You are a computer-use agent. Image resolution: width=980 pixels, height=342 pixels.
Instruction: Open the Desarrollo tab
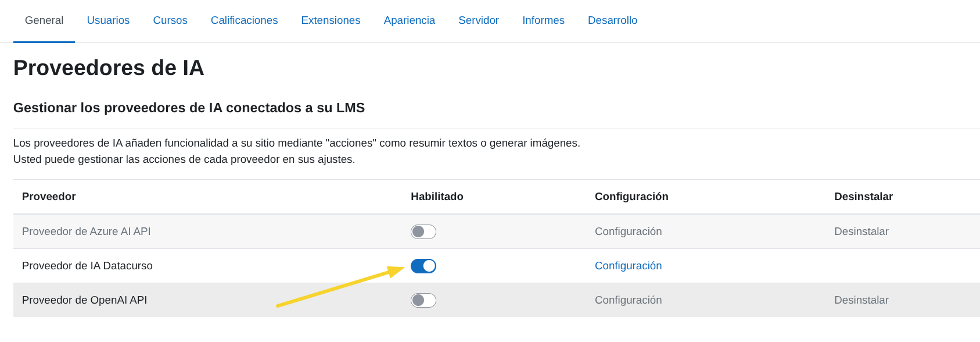pos(612,20)
